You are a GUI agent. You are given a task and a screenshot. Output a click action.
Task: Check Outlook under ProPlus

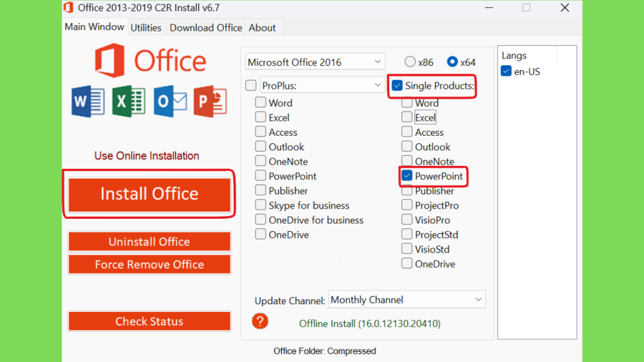260,146
